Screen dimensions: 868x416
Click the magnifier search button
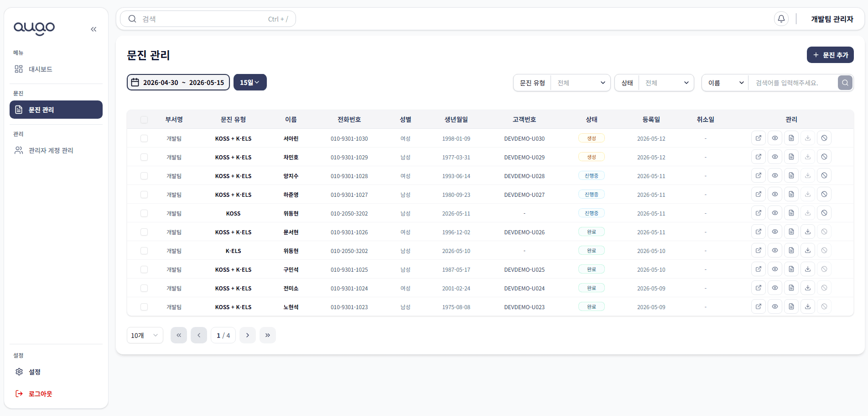pos(845,83)
